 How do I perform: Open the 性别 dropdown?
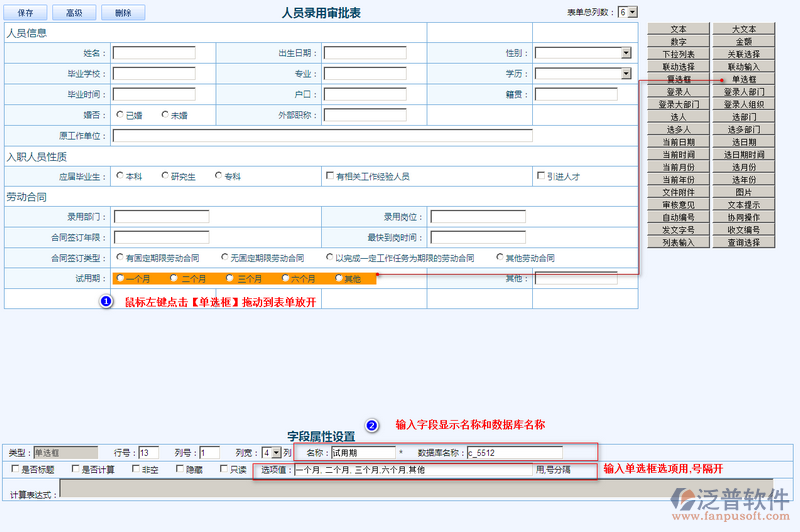point(626,53)
